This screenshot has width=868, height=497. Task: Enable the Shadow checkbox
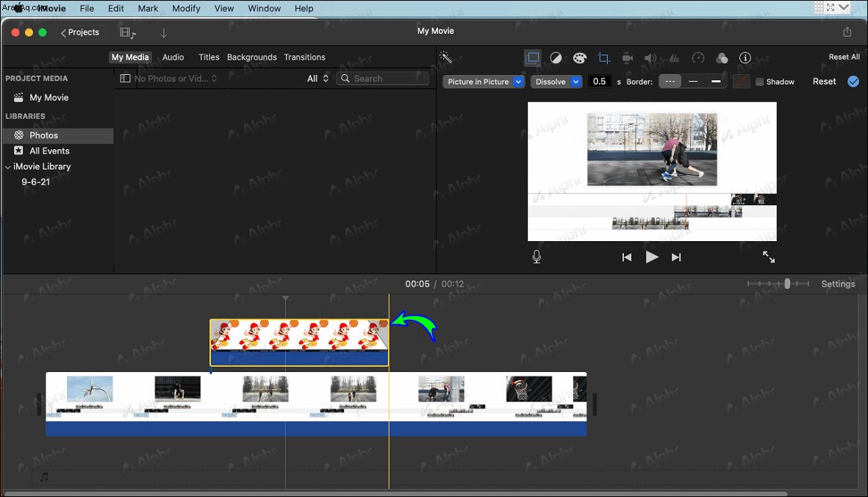coord(759,82)
